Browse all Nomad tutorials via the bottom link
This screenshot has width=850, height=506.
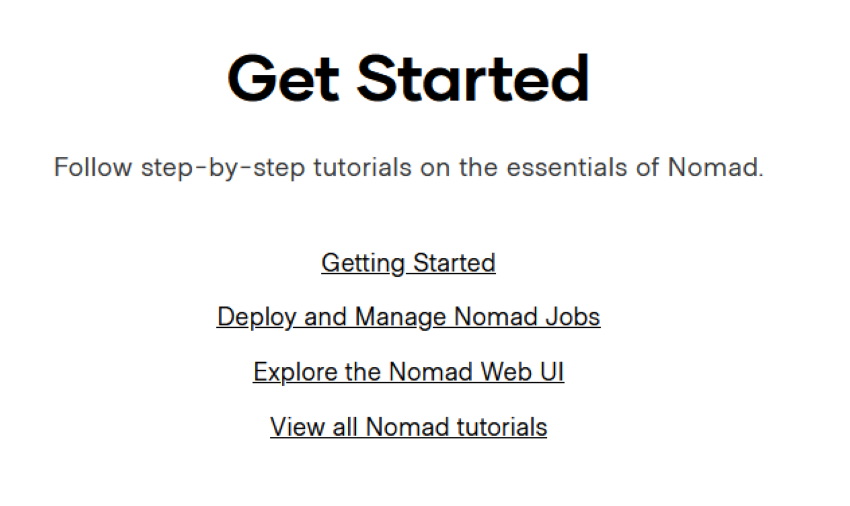point(408,427)
